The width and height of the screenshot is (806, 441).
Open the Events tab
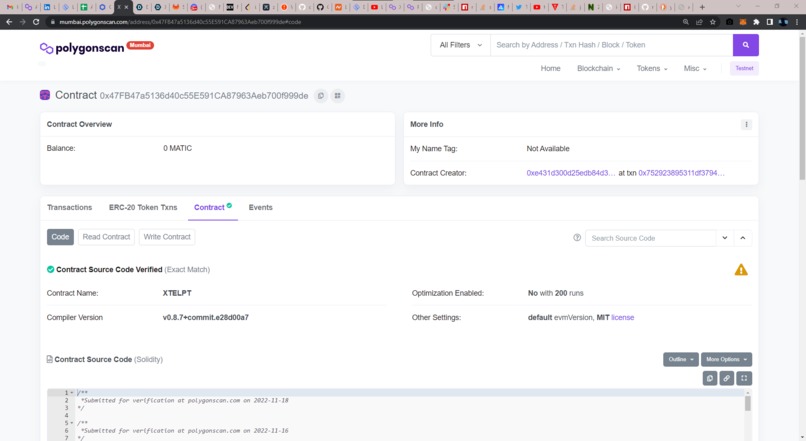[261, 208]
